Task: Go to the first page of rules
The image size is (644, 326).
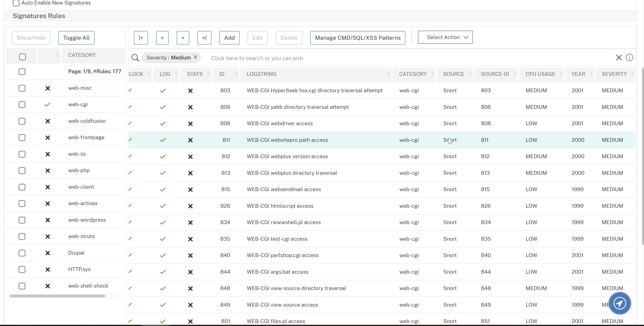Action: [141, 38]
